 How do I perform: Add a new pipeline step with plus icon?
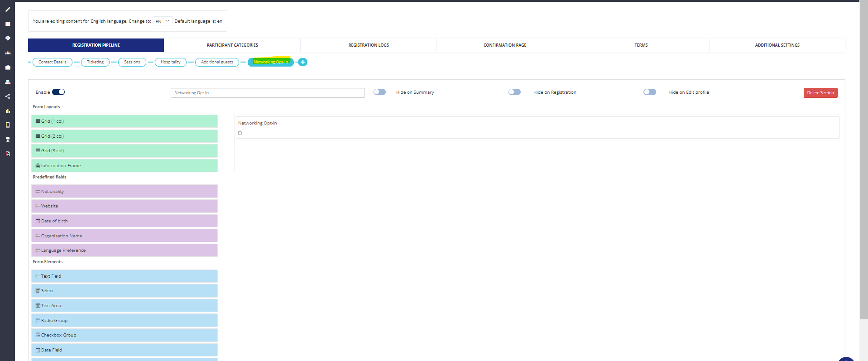pyautogui.click(x=303, y=62)
